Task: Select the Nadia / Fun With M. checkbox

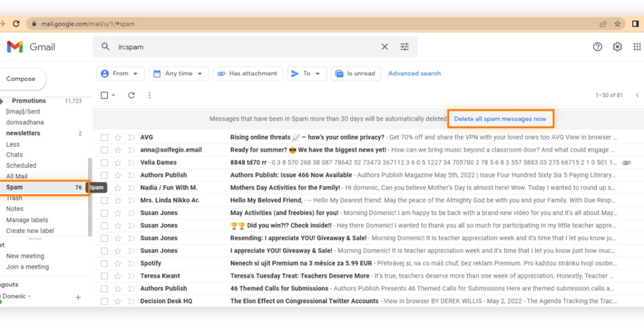Action: click(x=105, y=188)
